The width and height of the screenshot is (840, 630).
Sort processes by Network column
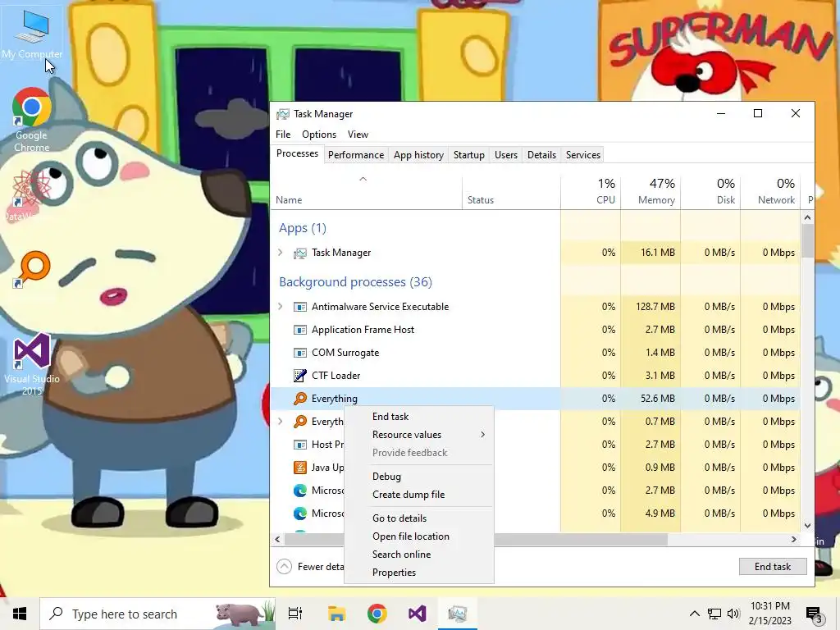770,191
